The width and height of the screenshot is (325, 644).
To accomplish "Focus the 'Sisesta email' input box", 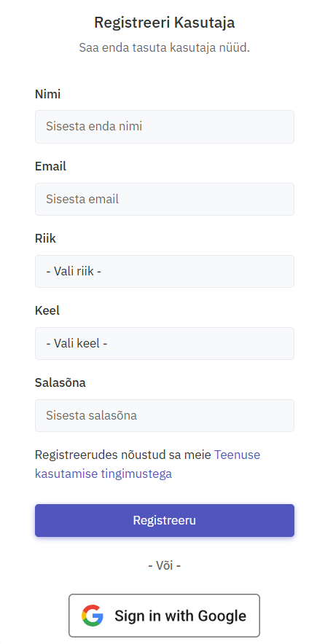I will coord(165,199).
